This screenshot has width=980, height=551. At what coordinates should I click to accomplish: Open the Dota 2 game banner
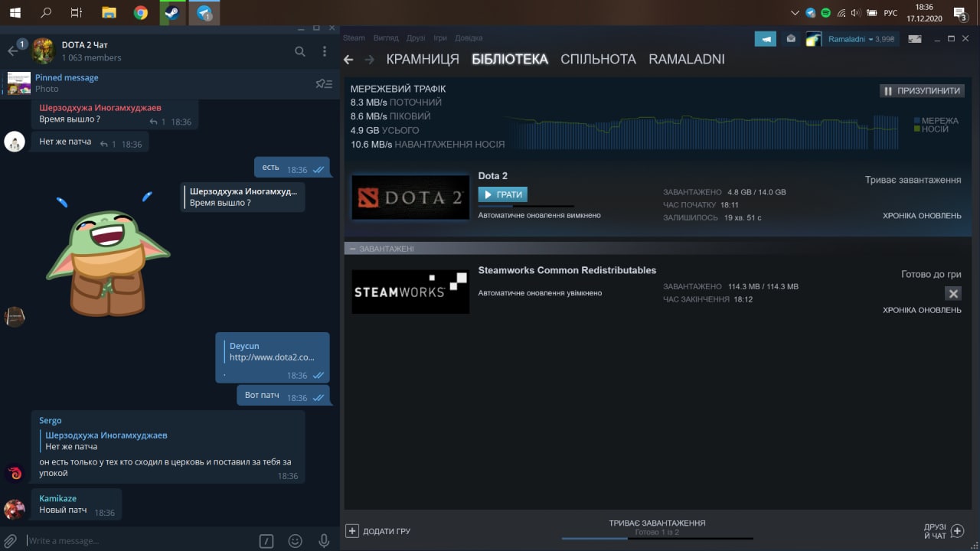410,197
